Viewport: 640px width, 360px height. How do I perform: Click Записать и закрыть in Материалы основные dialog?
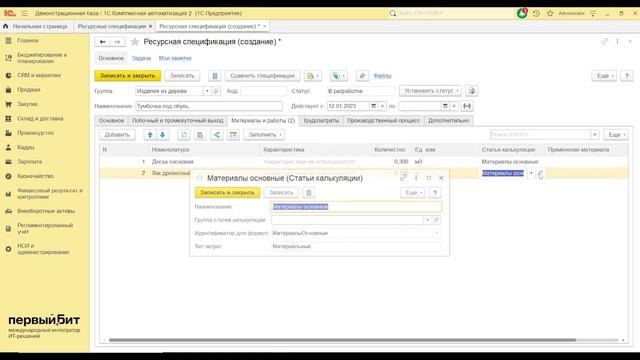[x=227, y=193]
